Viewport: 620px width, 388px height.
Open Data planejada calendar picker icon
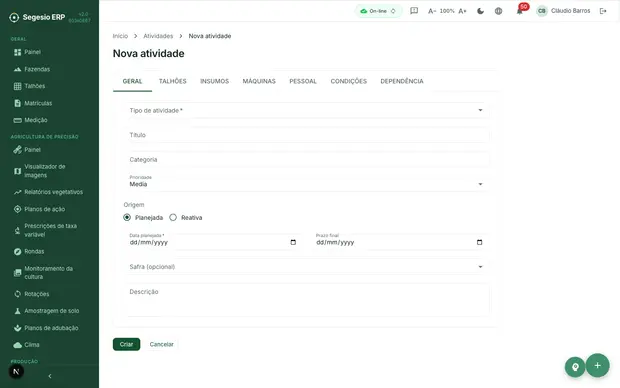click(293, 242)
